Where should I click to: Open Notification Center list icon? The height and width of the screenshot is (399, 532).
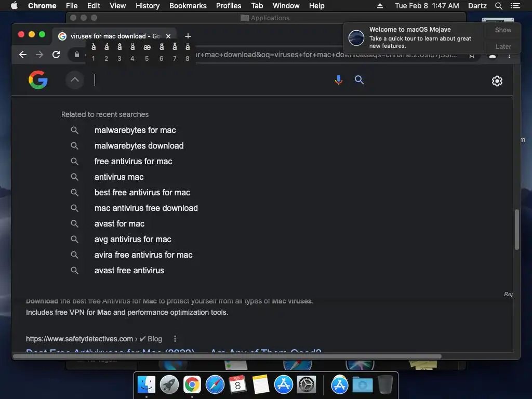pyautogui.click(x=515, y=6)
